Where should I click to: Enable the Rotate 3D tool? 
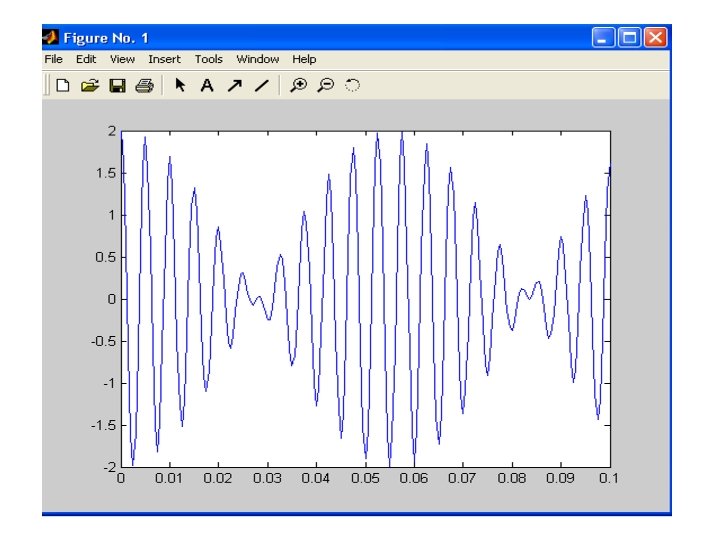click(353, 85)
